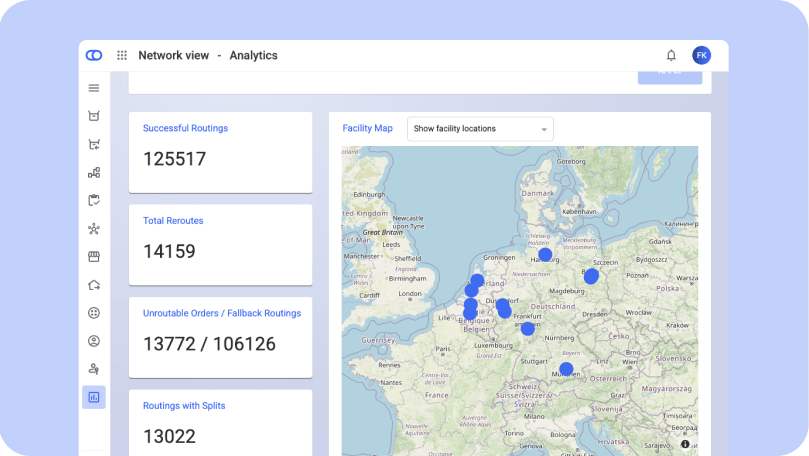Click the map info attribution icon

coord(685,444)
